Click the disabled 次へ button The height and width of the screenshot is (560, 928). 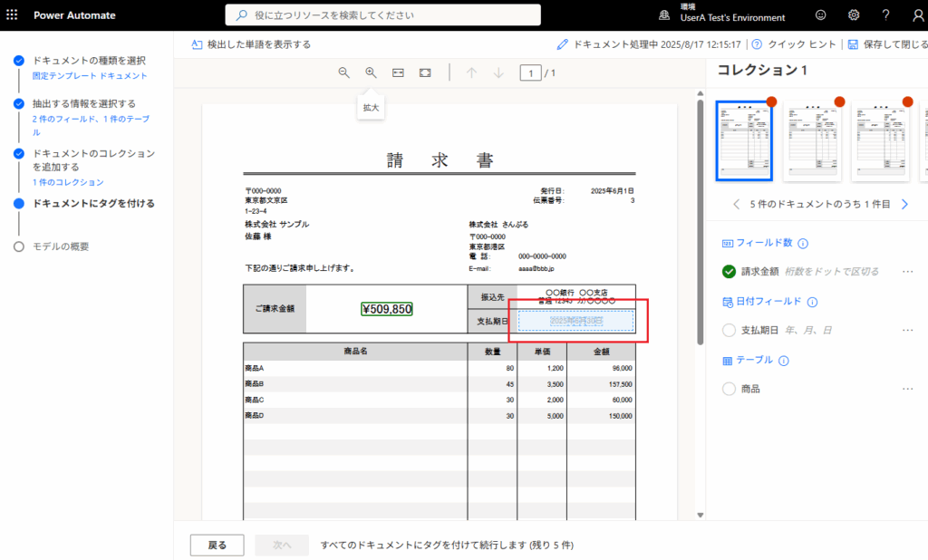(x=282, y=546)
